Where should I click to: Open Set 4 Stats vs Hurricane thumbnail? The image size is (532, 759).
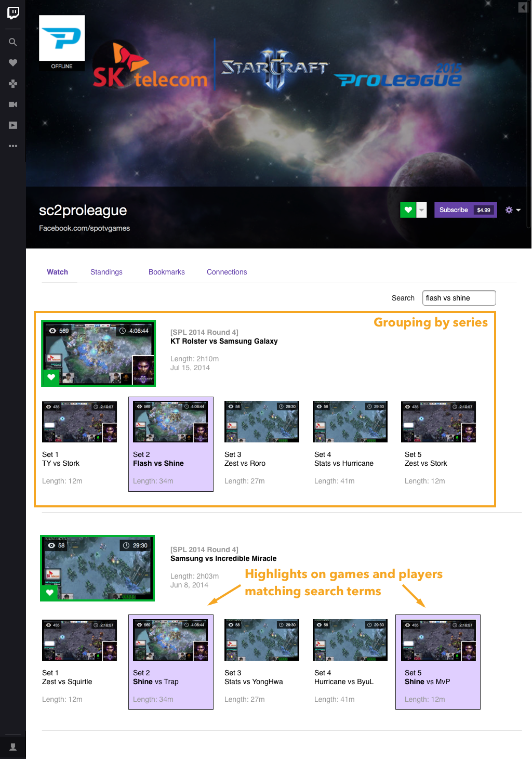pos(350,422)
